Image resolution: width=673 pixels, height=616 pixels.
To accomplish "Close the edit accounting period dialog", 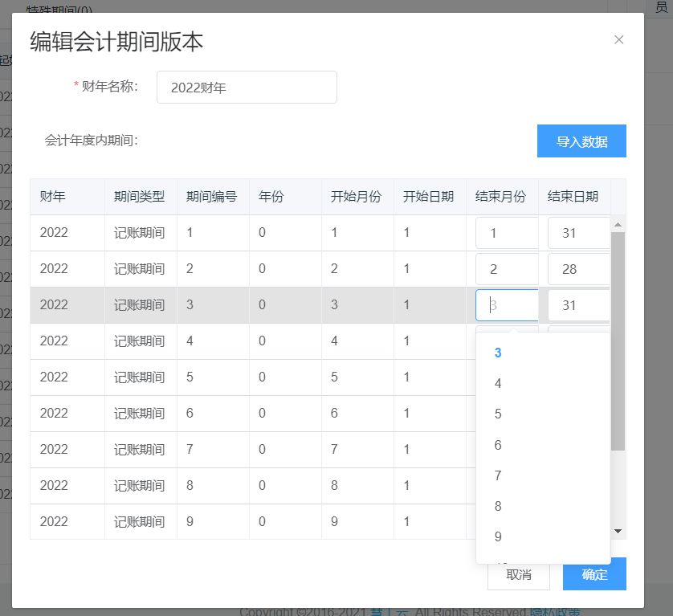I will click(x=618, y=40).
